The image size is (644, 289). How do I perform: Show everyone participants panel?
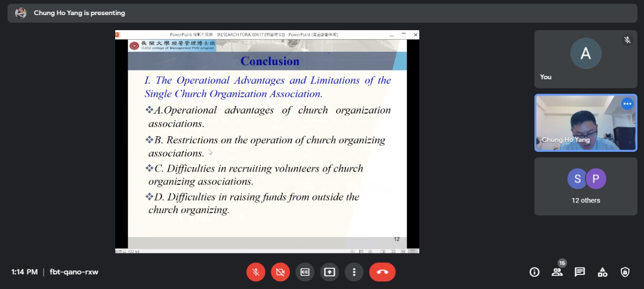(557, 272)
